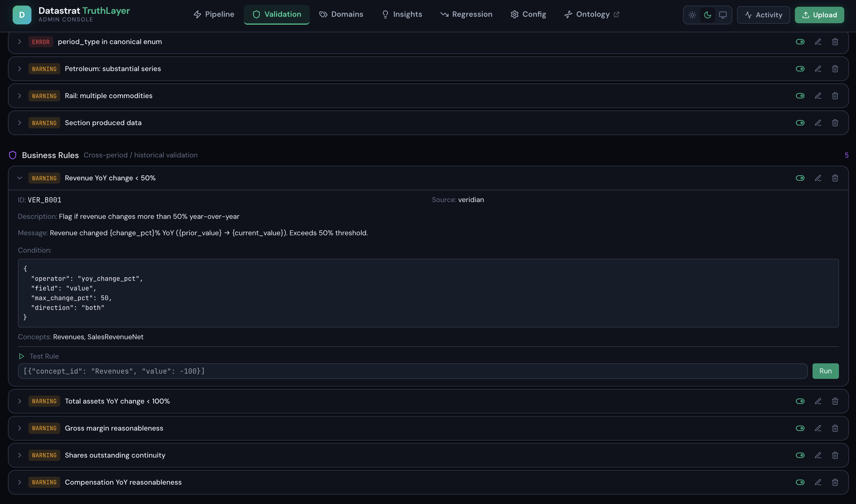The width and height of the screenshot is (856, 504).
Task: Open the Pipeline tab
Action: click(x=214, y=14)
